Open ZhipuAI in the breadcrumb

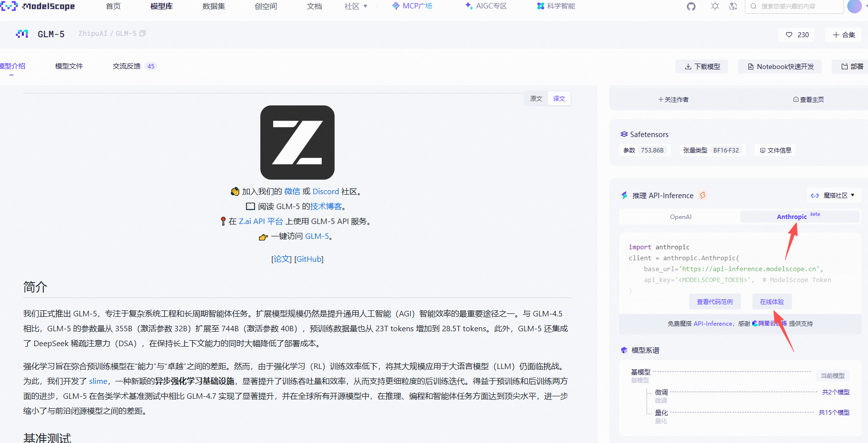[x=93, y=33]
